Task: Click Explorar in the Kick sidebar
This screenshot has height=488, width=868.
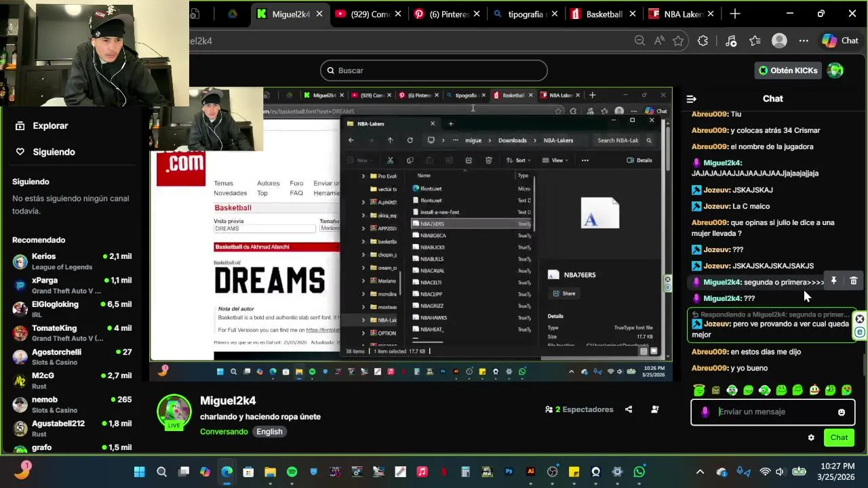Action: pos(42,125)
